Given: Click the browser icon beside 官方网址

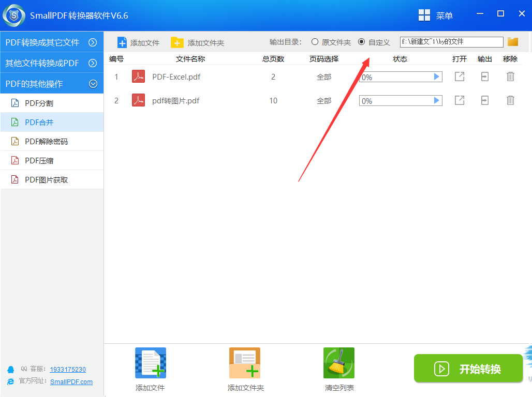Looking at the screenshot, I should (10, 381).
